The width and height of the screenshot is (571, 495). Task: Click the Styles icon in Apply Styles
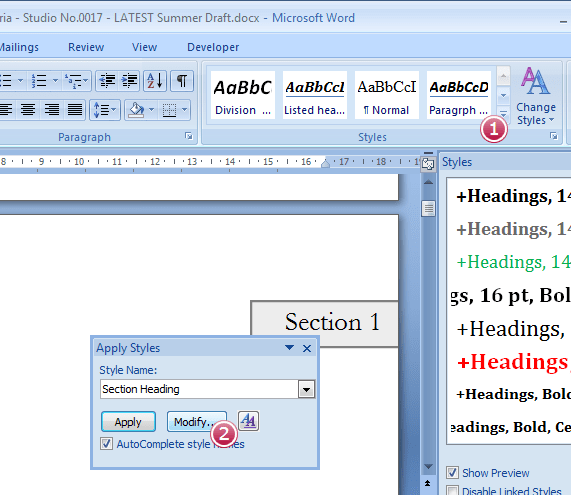tap(248, 421)
